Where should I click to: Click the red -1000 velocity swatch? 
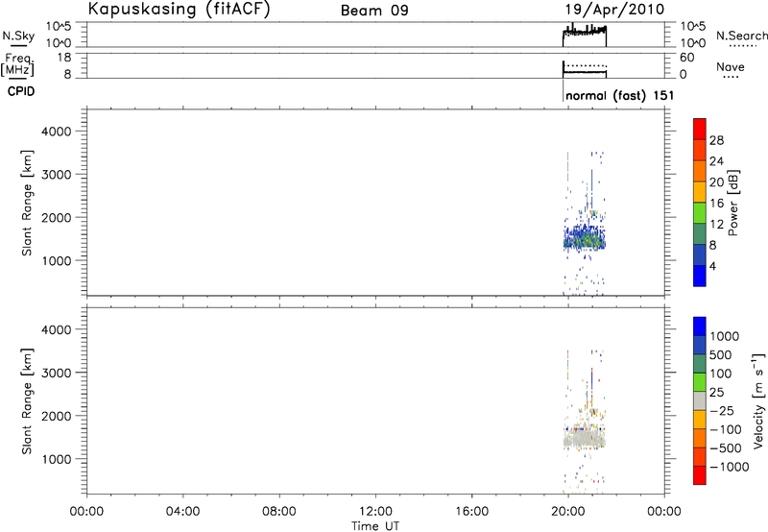point(700,475)
